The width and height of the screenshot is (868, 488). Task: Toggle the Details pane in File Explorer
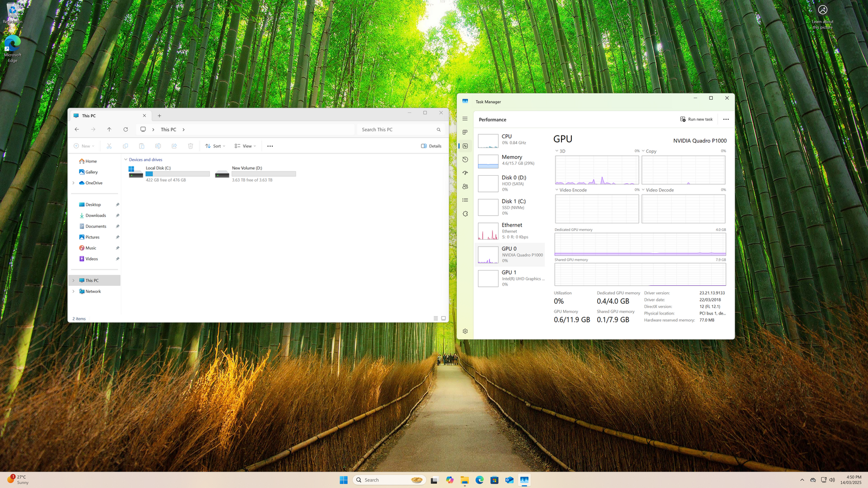coord(431,146)
